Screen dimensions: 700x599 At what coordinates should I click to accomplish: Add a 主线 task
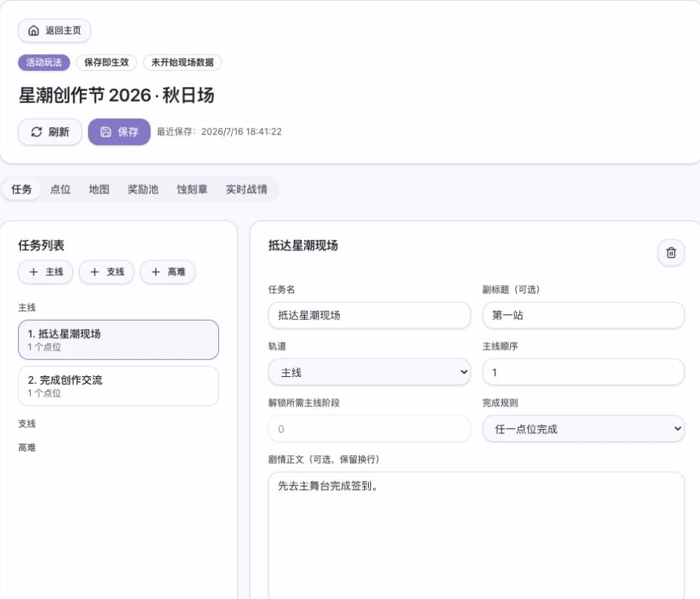pos(45,272)
